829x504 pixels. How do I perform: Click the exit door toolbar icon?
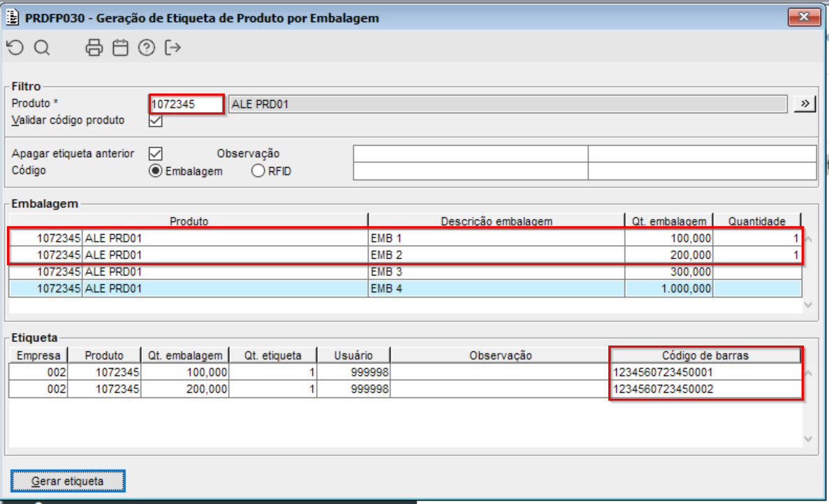[x=173, y=47]
